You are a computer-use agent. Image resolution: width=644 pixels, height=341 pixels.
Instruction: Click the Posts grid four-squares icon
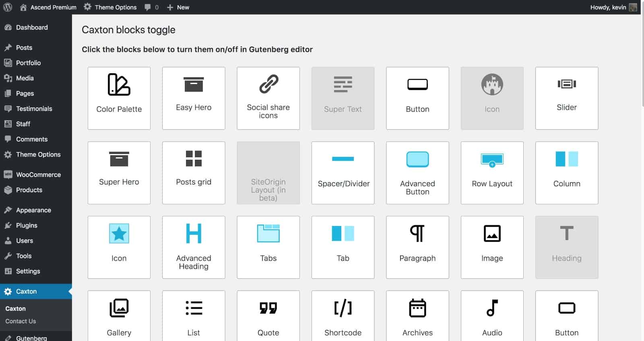click(194, 158)
